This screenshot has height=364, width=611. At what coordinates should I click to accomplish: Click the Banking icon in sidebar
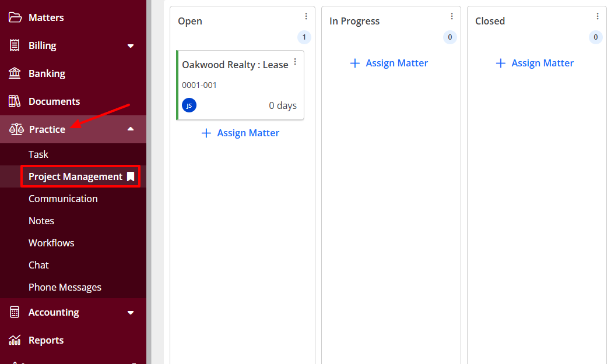15,73
